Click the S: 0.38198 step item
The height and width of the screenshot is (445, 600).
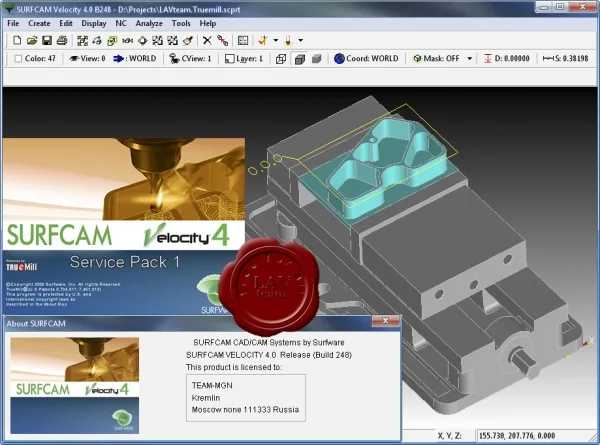pyautogui.click(x=565, y=59)
